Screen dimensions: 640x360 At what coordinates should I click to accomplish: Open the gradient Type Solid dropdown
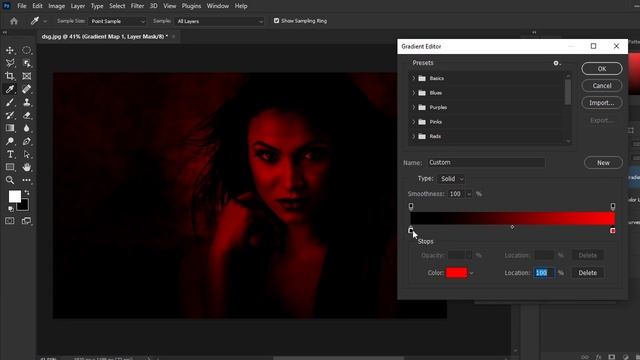(451, 179)
